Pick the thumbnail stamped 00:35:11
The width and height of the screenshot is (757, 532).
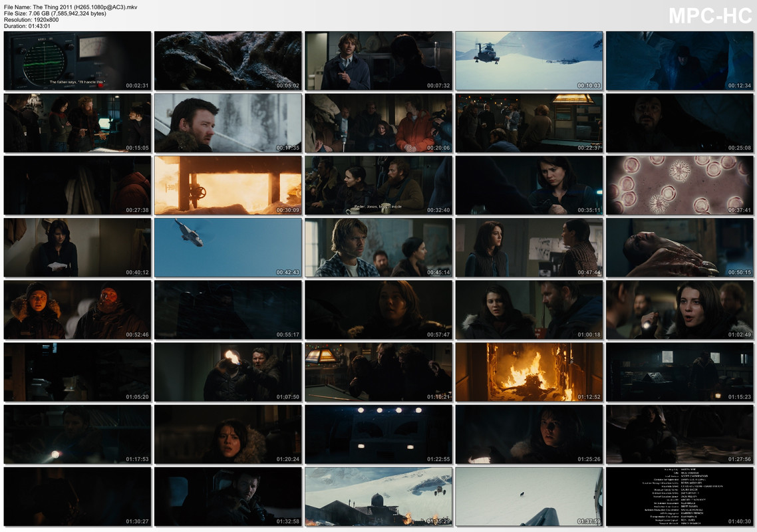(x=529, y=186)
